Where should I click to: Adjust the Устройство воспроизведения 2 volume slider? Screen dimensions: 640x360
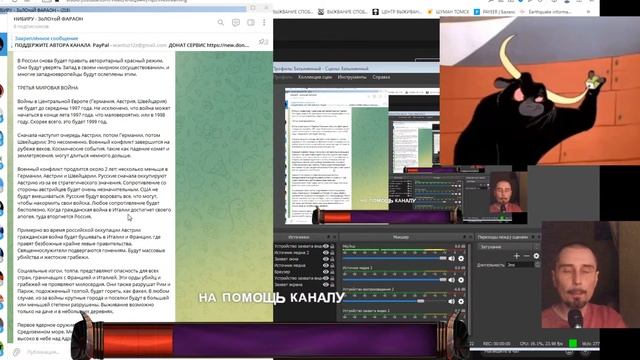click(x=395, y=301)
